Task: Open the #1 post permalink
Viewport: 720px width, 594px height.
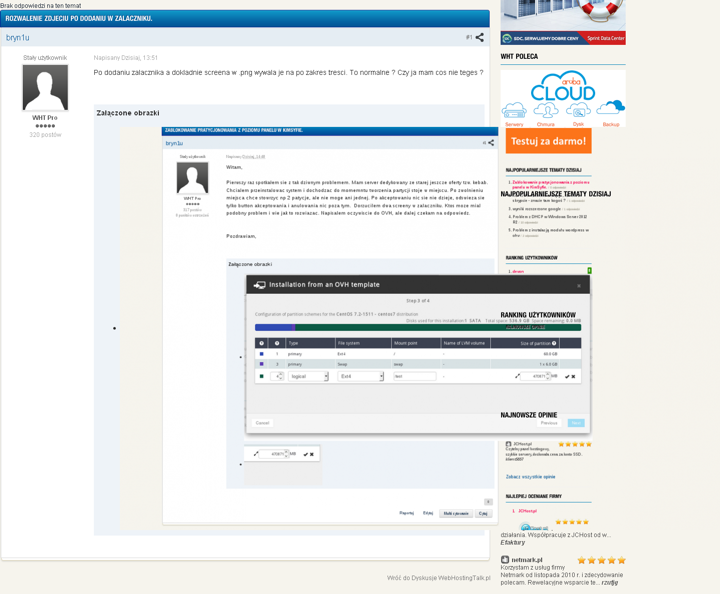Action: (469, 38)
